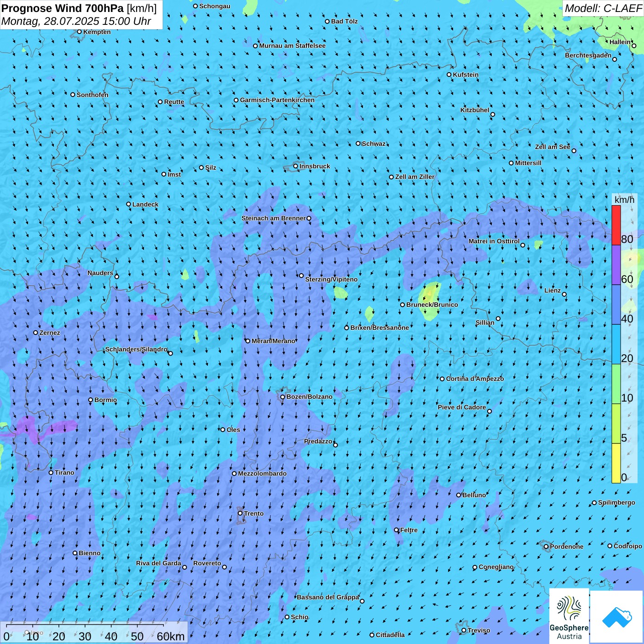Click the '60km' scale bar label
The image size is (644, 644).
click(x=171, y=636)
